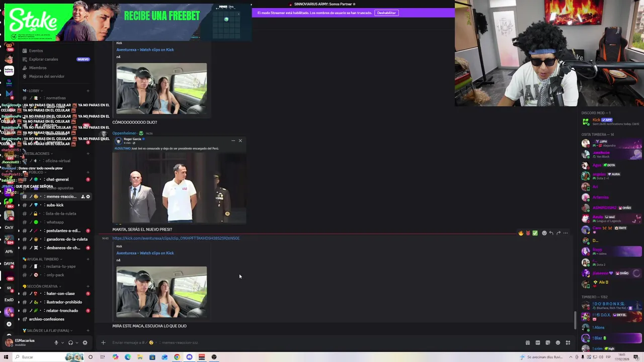Open the emoji picker in message bar
Viewport: 644px width, 362px height.
click(558, 343)
